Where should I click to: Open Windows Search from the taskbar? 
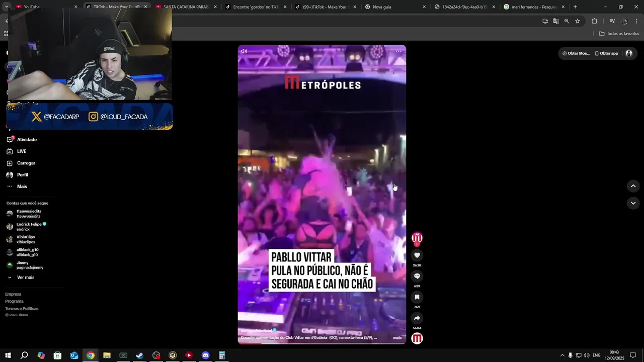24,355
